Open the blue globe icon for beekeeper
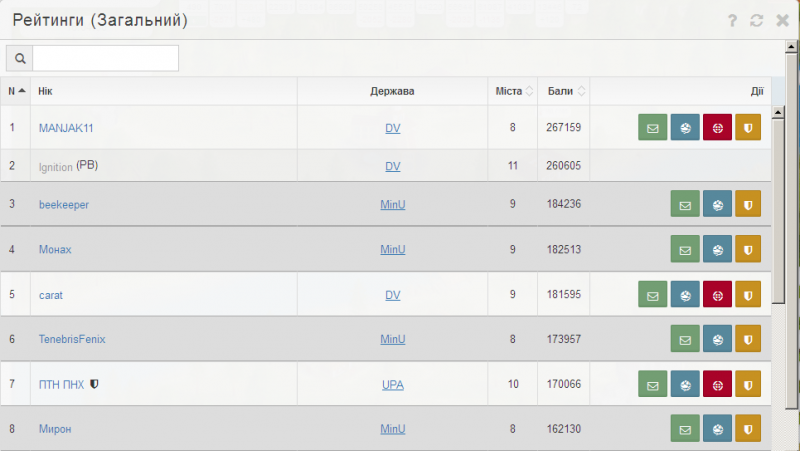Image resolution: width=800 pixels, height=451 pixels. pyautogui.click(x=717, y=205)
